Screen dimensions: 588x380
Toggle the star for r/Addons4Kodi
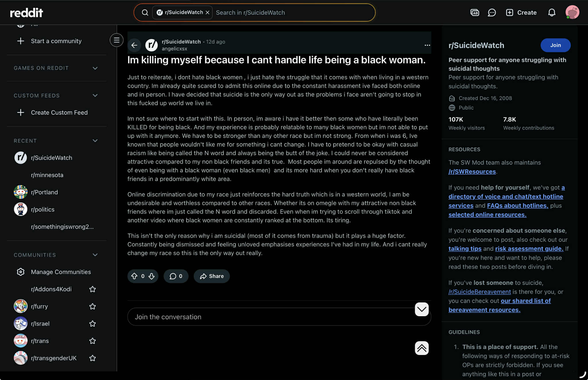92,289
